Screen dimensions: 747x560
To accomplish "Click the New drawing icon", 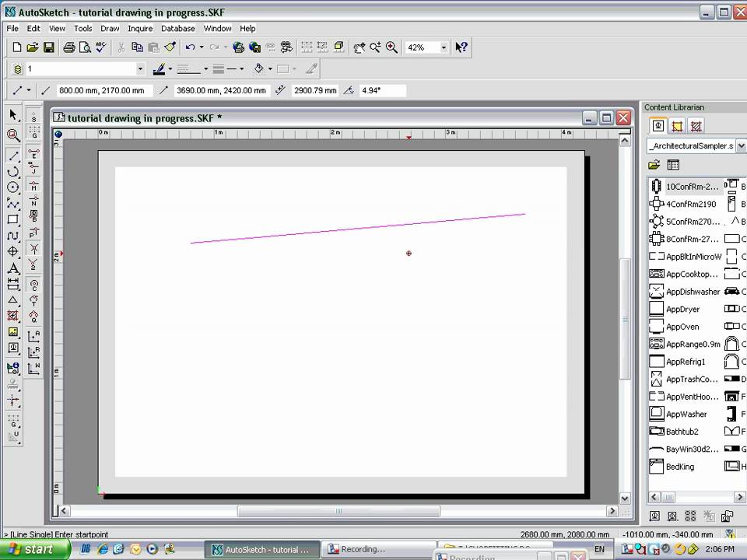I will pos(16,47).
